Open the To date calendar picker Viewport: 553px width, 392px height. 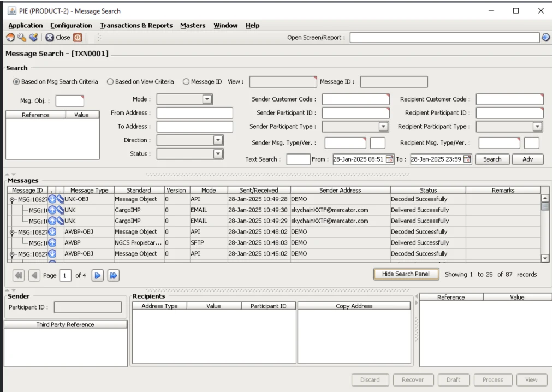[467, 159]
